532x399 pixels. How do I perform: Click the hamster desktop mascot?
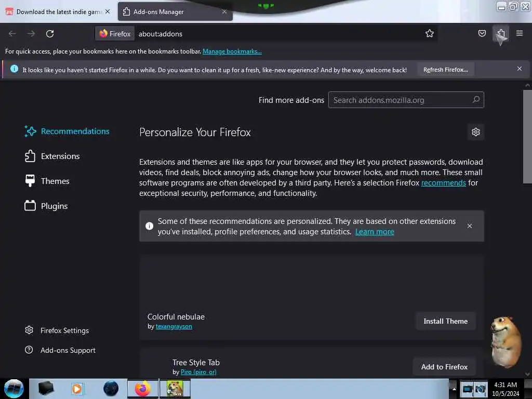click(506, 342)
